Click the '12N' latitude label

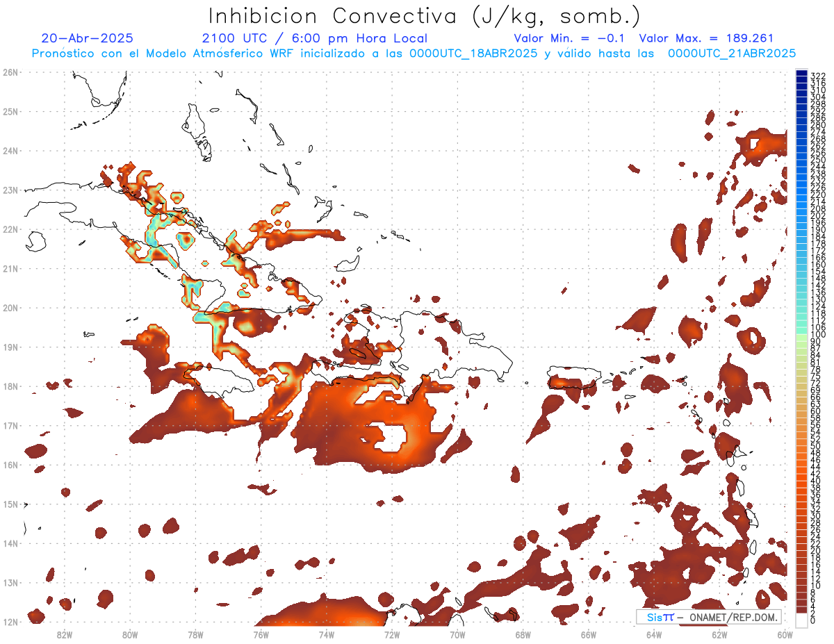tap(10, 622)
